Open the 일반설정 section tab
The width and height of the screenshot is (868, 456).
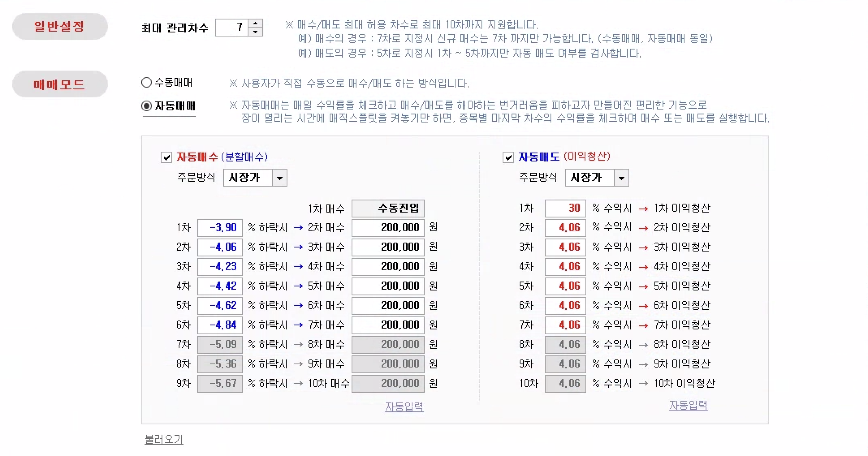(x=60, y=26)
